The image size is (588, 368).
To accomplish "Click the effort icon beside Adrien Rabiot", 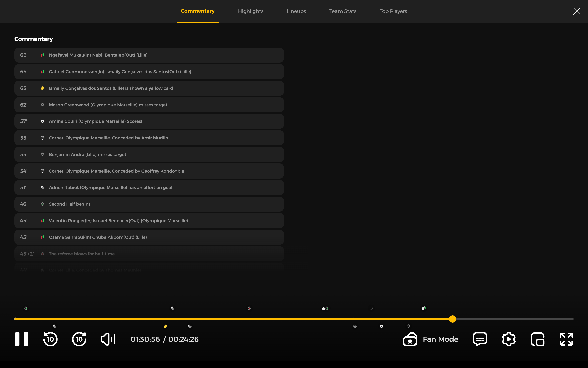I will click(x=42, y=187).
